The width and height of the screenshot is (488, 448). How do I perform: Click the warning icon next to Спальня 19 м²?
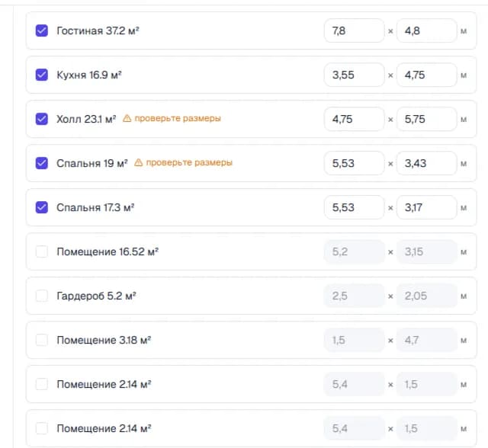click(139, 162)
